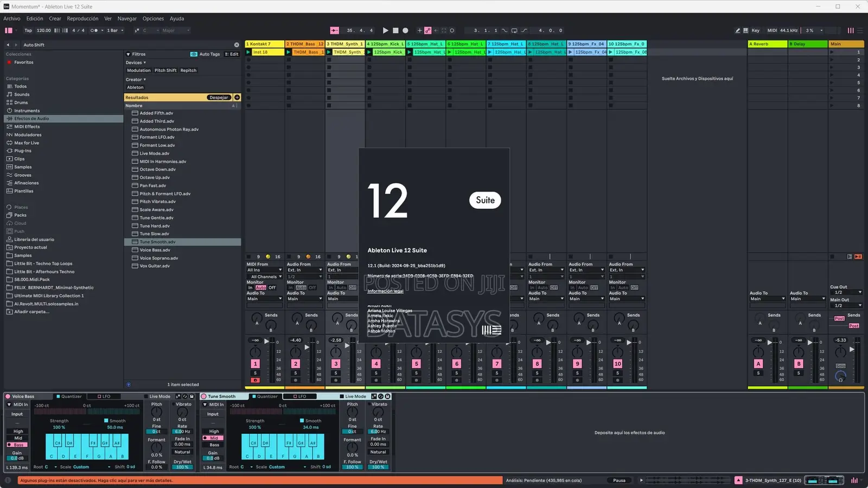The width and height of the screenshot is (868, 488).
Task: Click the Edit button in browser filters
Action: click(x=232, y=54)
